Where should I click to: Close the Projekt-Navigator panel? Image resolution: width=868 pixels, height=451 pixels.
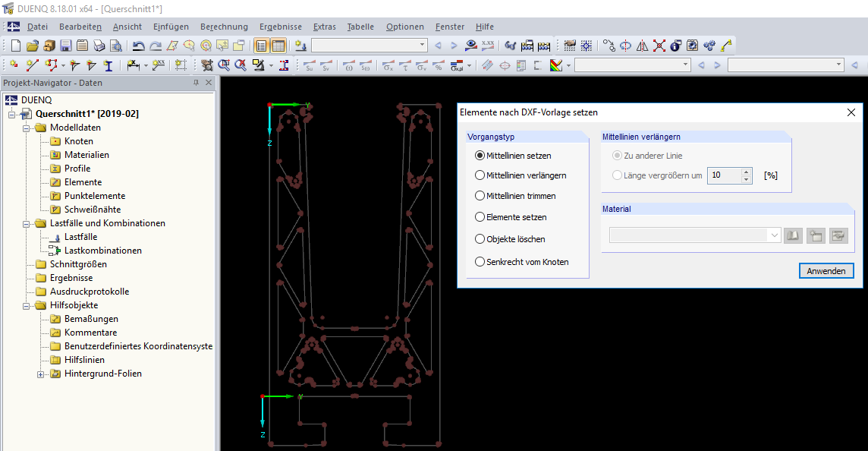pos(209,83)
